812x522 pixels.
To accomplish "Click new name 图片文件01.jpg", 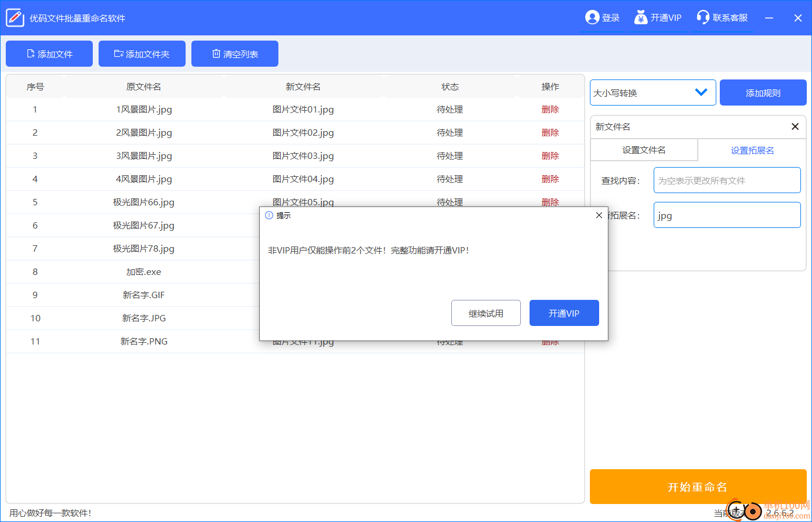I will [x=303, y=110].
